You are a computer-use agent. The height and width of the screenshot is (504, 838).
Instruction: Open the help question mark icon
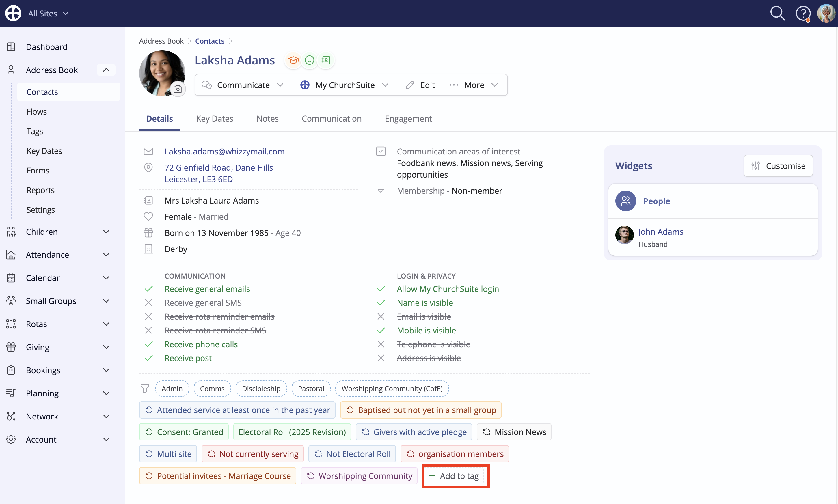tap(803, 14)
